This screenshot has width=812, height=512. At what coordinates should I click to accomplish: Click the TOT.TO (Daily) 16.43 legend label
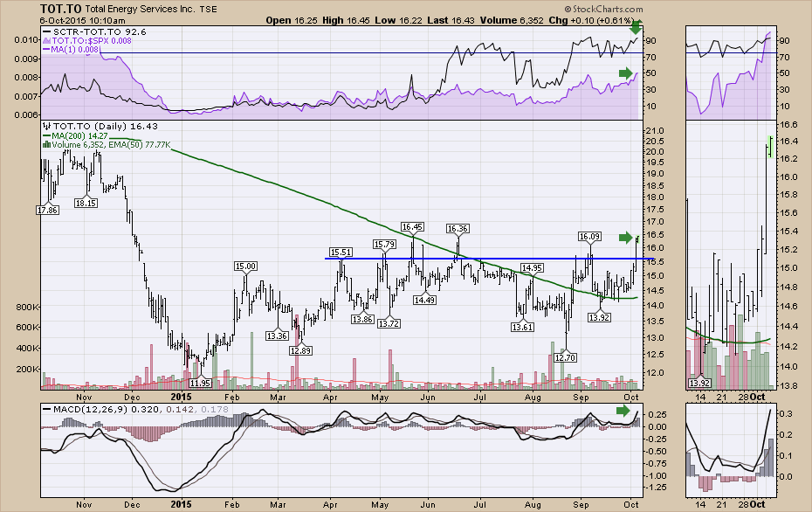click(x=105, y=126)
